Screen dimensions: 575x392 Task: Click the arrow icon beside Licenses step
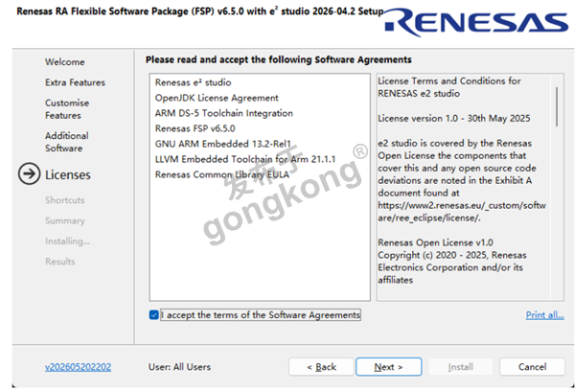click(29, 173)
